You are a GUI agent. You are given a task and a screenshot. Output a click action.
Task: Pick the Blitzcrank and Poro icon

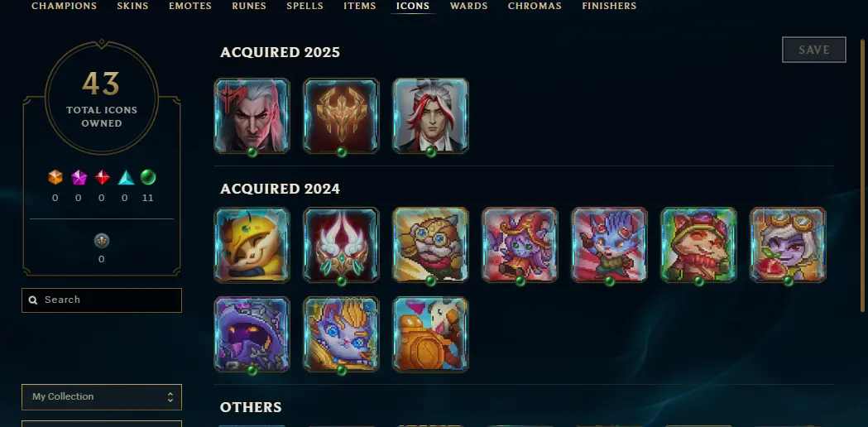(x=430, y=334)
